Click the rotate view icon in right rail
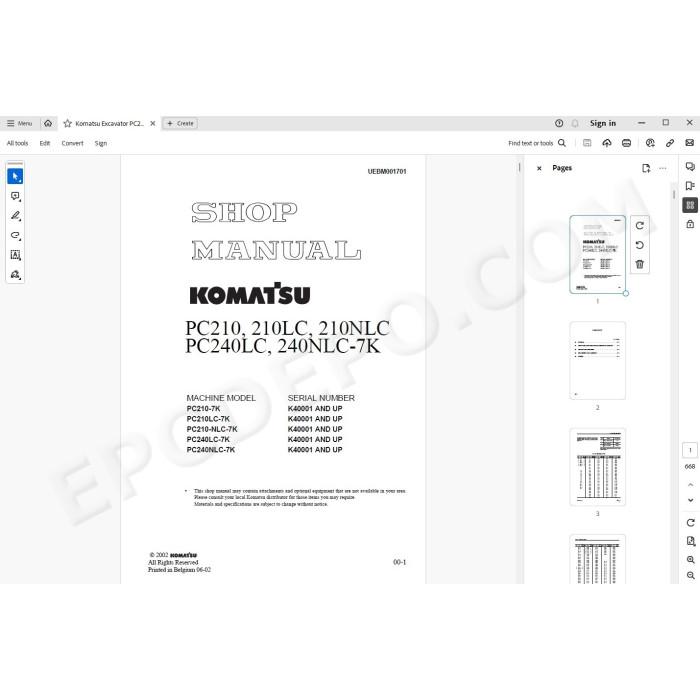Screen dimensions: 700x700 [690, 523]
